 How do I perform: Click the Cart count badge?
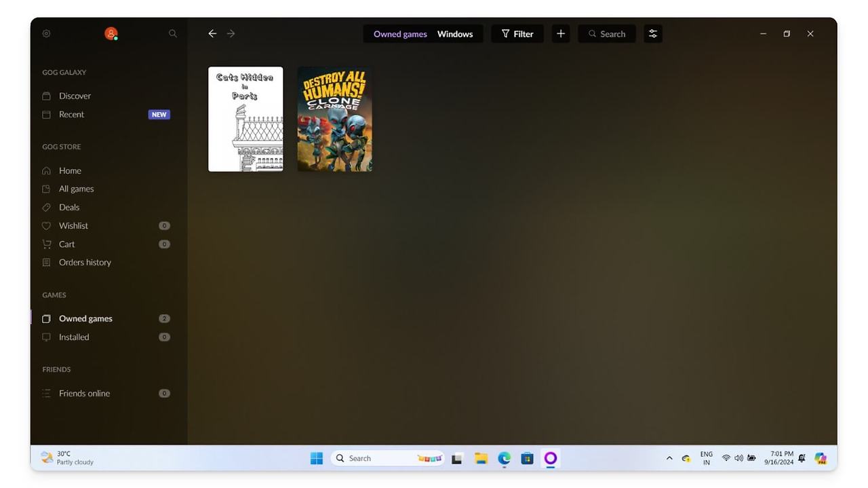point(164,244)
